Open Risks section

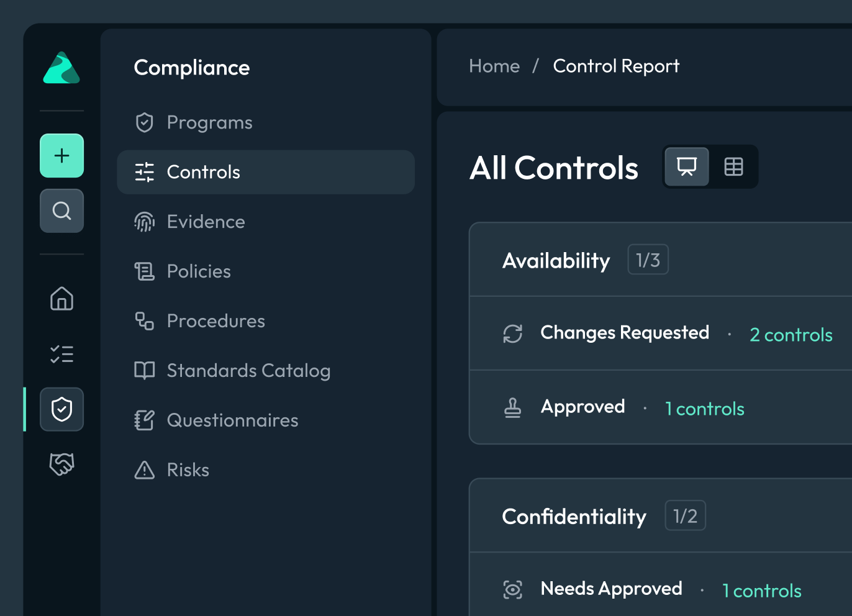click(265, 470)
